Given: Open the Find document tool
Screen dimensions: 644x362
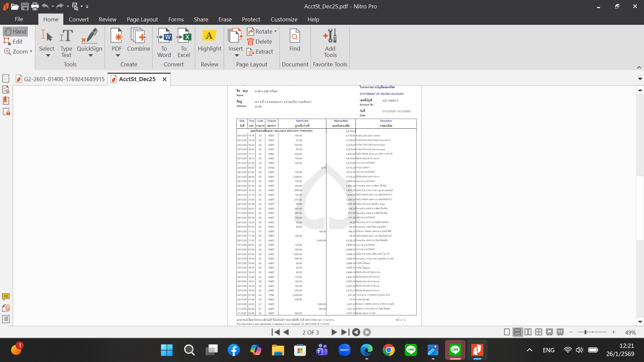Looking at the screenshot, I should coord(294,40).
